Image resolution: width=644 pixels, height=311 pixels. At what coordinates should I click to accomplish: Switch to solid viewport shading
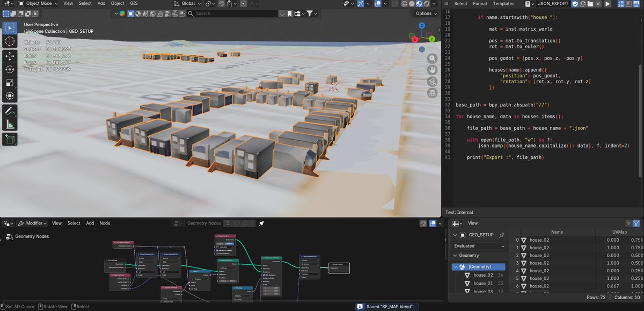(x=412, y=4)
